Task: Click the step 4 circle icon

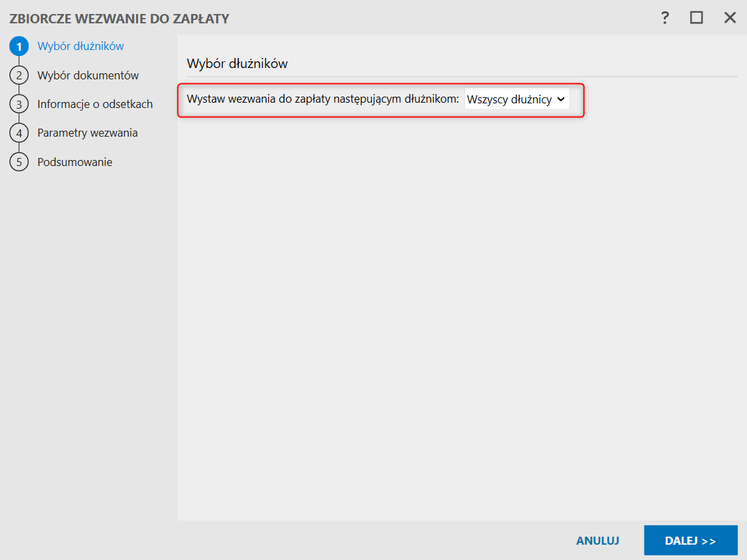Action: coord(19,133)
